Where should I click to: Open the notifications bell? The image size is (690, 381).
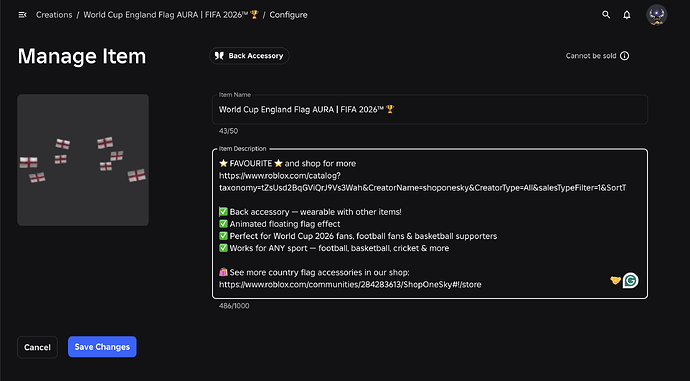[x=627, y=15]
